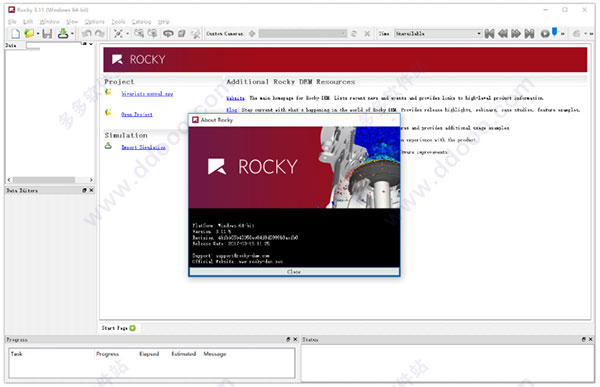Click the Data panel scroll-left arrow
The height and width of the screenshot is (387, 600).
(x=9, y=180)
